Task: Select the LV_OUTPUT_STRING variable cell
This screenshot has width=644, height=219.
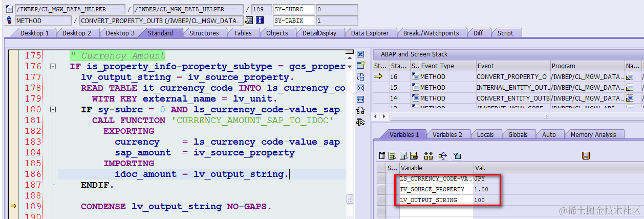Action: (x=436, y=200)
